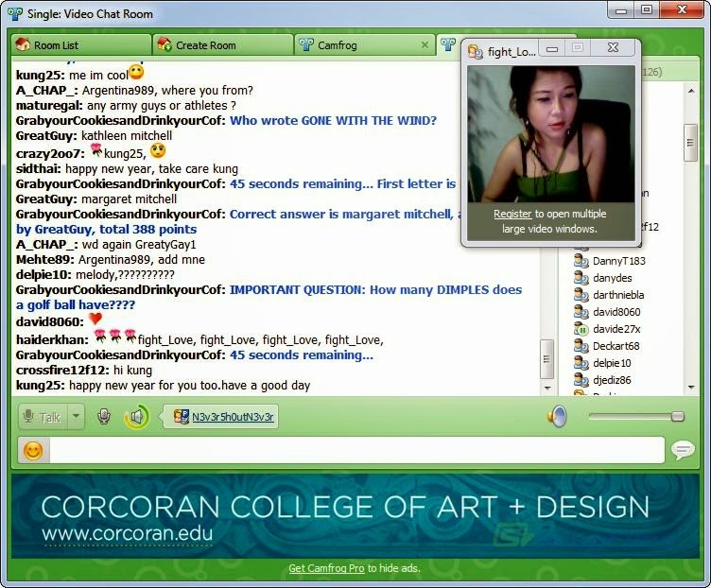
Task: Click the user list scrollbar thumb
Action: pos(690,143)
